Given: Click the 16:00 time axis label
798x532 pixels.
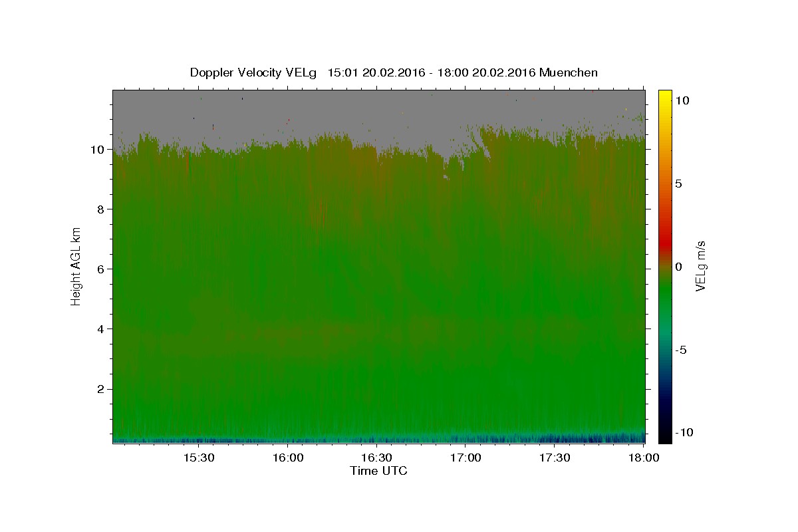Looking at the screenshot, I should (x=288, y=458).
